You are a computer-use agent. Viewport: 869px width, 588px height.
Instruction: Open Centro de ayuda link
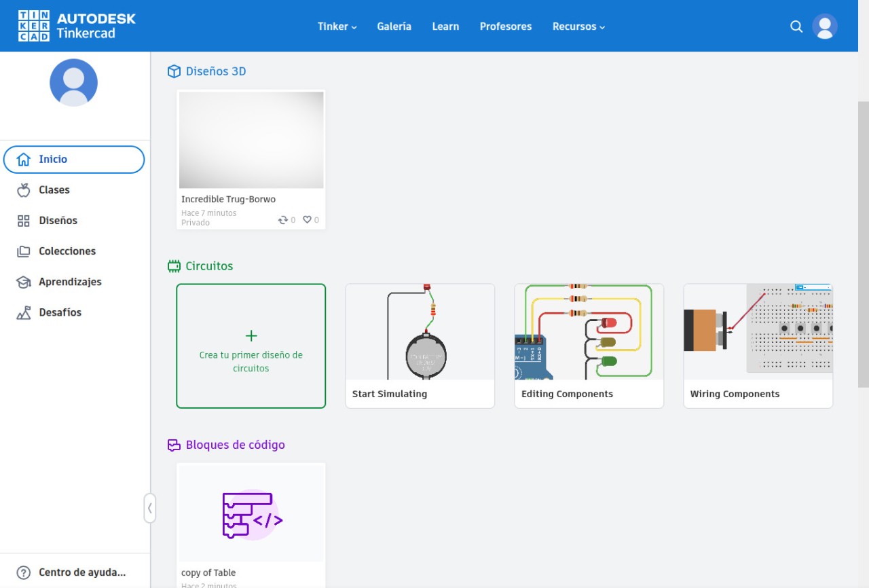81,572
